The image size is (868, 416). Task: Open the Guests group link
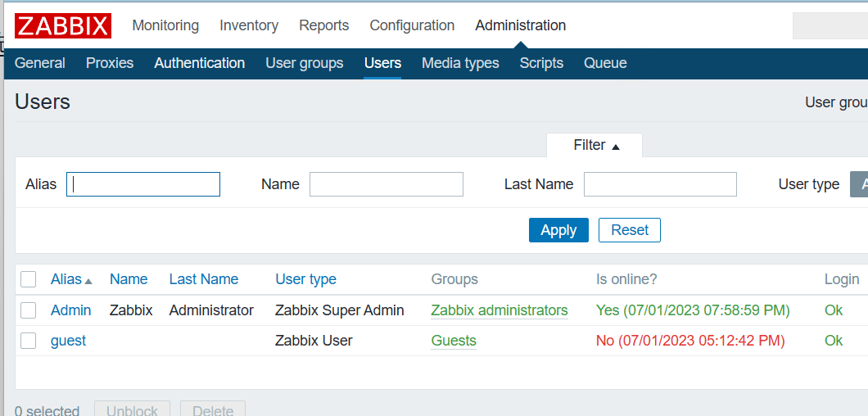(454, 341)
